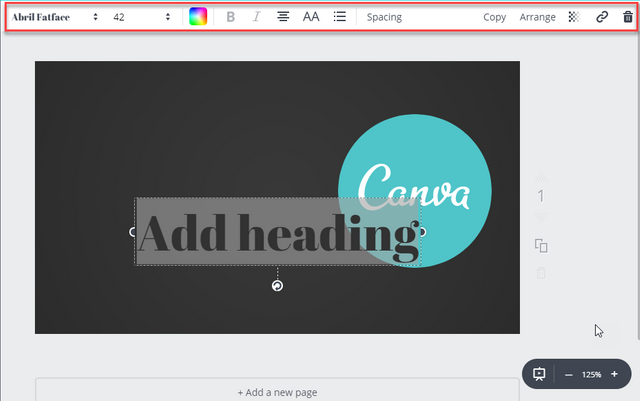
Task: Click the Add heading text box
Action: [x=278, y=232]
